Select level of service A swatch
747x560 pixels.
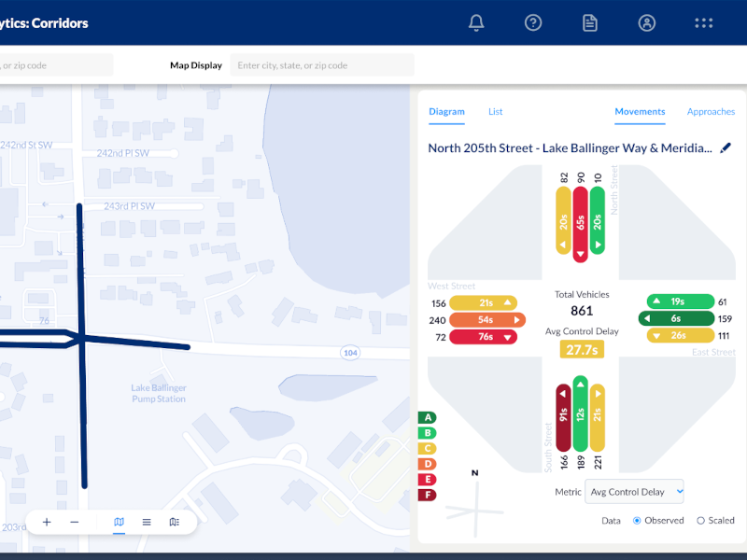click(x=428, y=417)
